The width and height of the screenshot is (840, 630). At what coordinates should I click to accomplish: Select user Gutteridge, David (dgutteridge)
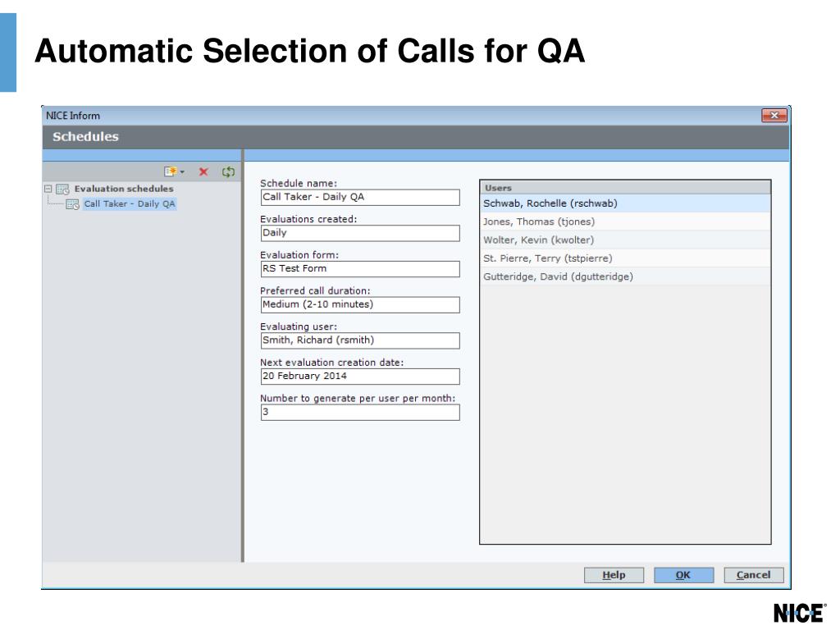(x=625, y=276)
